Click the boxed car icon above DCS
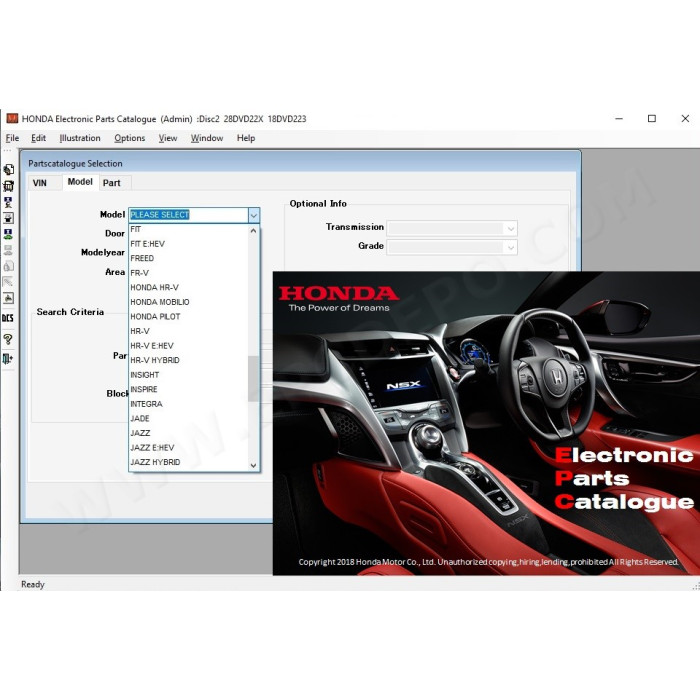The height and width of the screenshot is (700, 700). pos(8,298)
